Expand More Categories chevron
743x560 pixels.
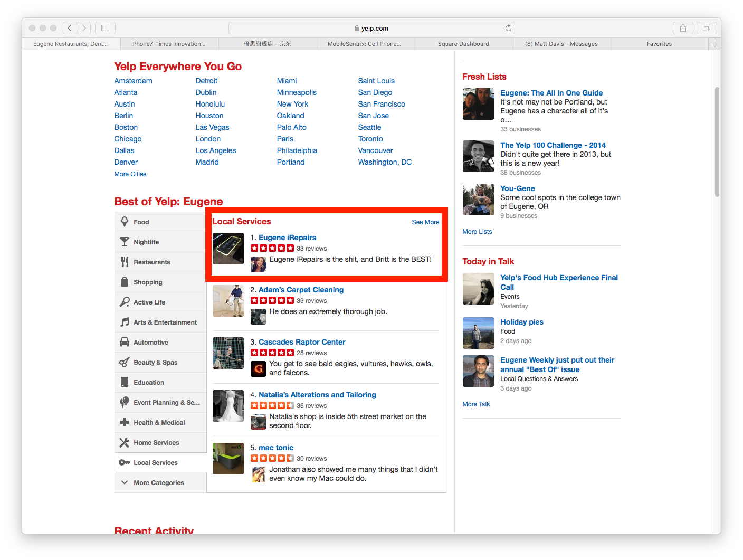pos(125,482)
